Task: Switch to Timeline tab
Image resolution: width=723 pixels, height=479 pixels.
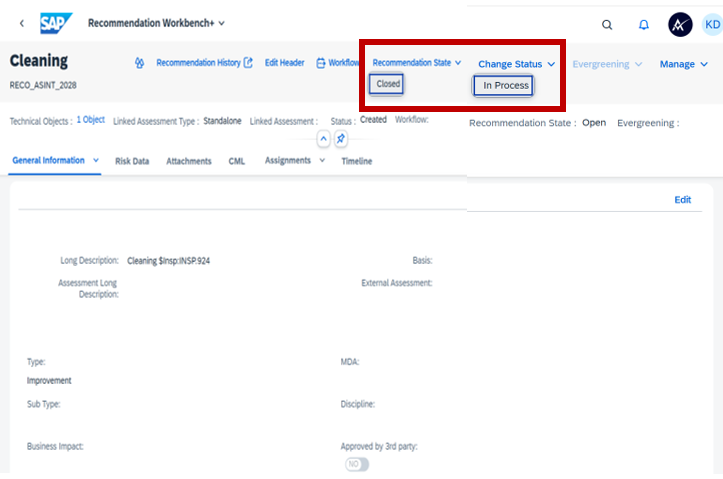Action: click(356, 161)
